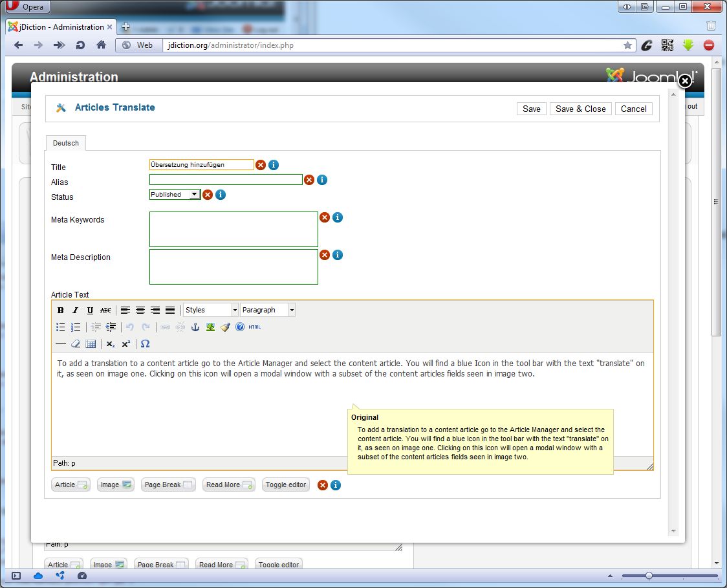The image size is (727, 588).
Task: Click the zoom slider in status bar
Action: point(649,576)
